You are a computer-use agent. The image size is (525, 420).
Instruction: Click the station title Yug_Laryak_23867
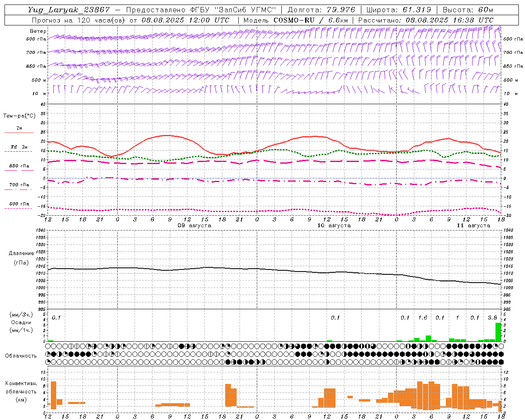[69, 10]
